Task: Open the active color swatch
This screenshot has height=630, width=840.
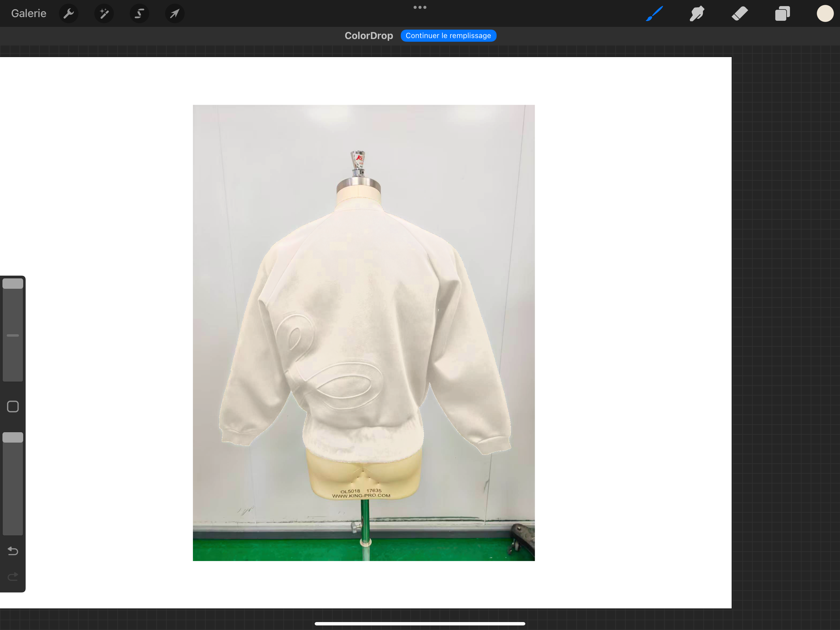Action: coord(825,14)
